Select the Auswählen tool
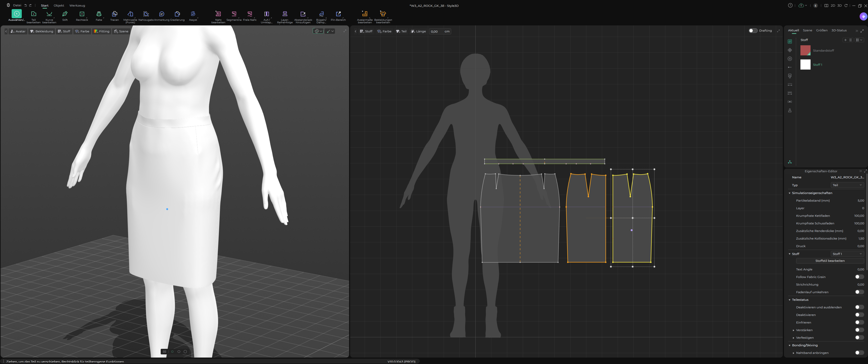 pyautogui.click(x=16, y=15)
